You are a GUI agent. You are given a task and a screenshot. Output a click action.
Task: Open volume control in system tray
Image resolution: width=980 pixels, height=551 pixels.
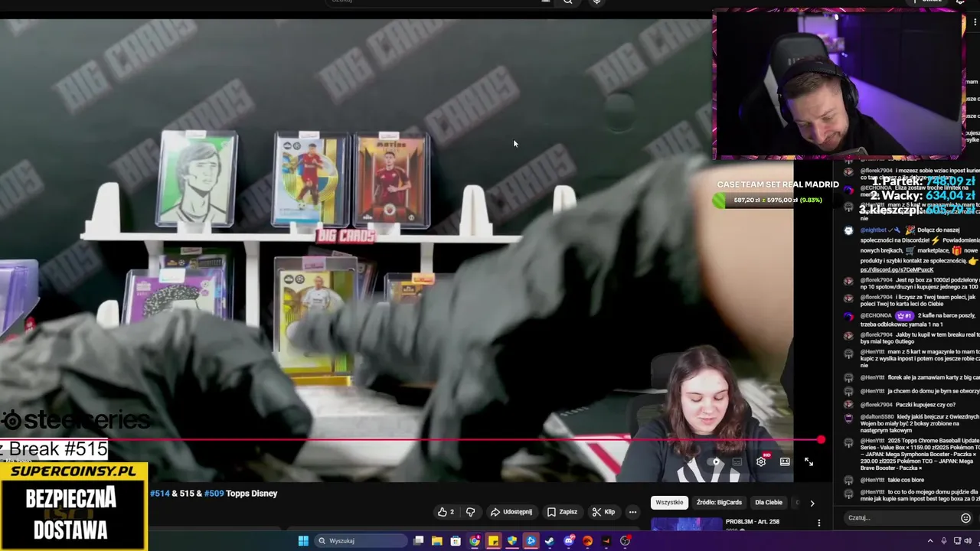point(967,541)
